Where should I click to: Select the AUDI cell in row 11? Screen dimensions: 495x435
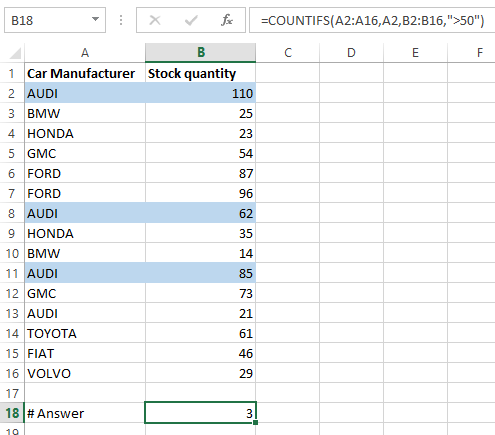pos(85,273)
